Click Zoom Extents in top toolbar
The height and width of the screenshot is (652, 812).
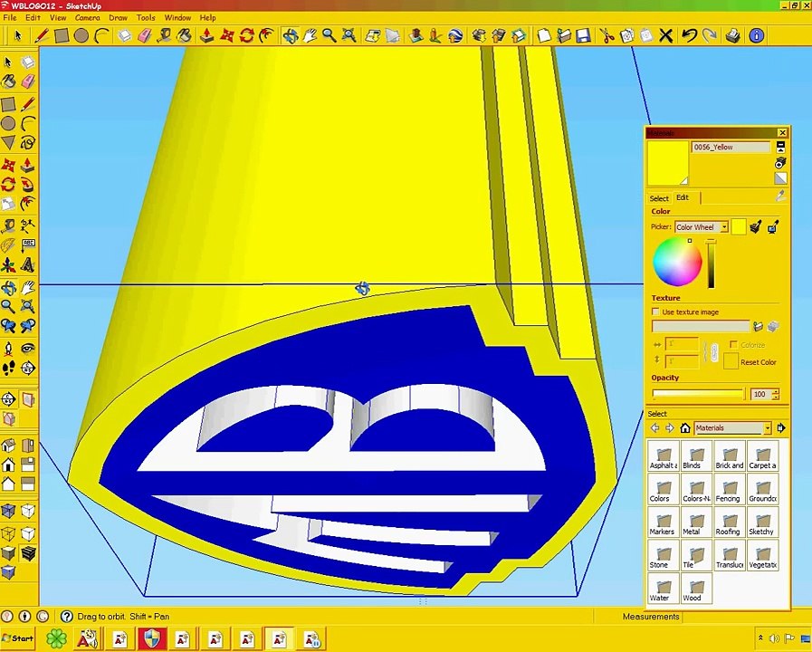pos(349,35)
